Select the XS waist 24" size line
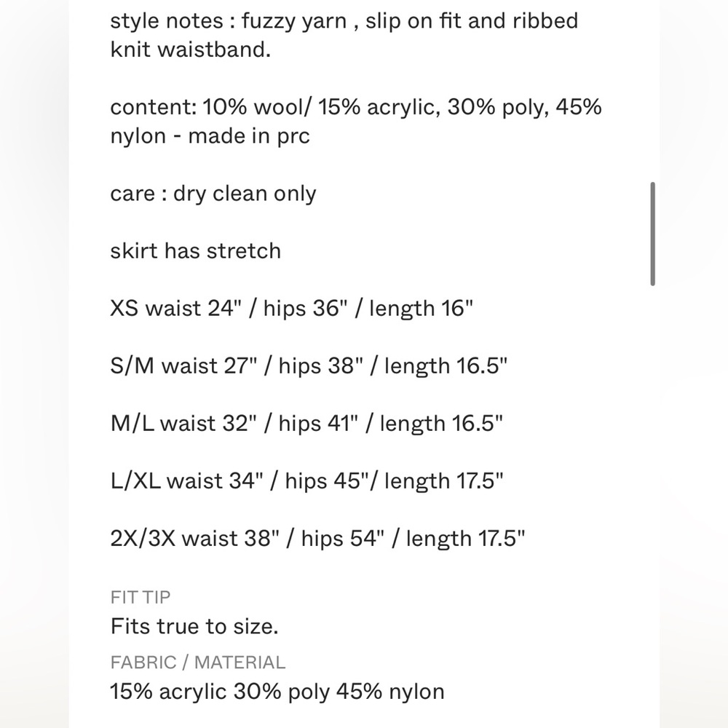Image resolution: width=728 pixels, height=728 pixels. pyautogui.click(x=292, y=308)
